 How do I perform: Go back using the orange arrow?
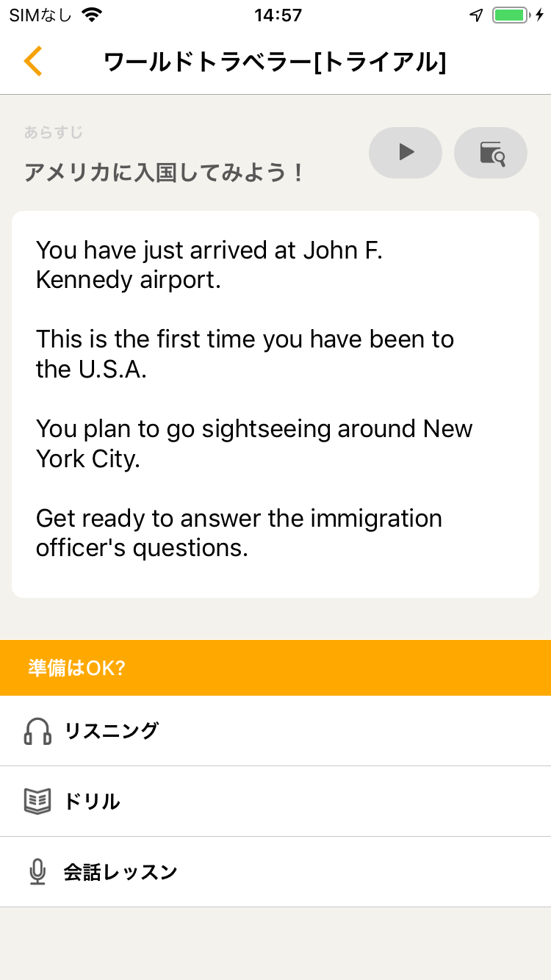(33, 61)
